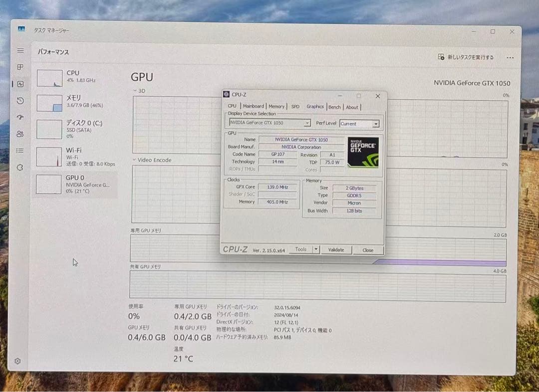Click TDP value 75.0 W
This screenshot has height=392, width=539.
pos(332,162)
